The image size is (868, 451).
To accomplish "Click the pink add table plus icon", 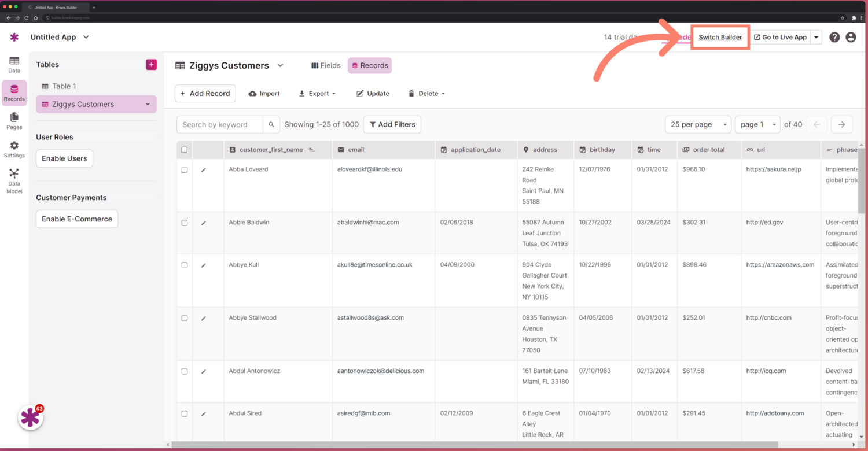I will [151, 65].
